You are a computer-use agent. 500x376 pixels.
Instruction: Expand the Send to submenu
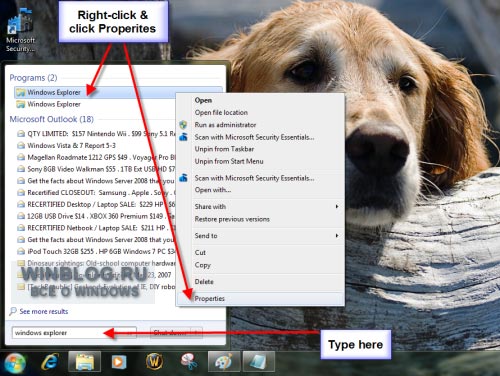(261, 236)
